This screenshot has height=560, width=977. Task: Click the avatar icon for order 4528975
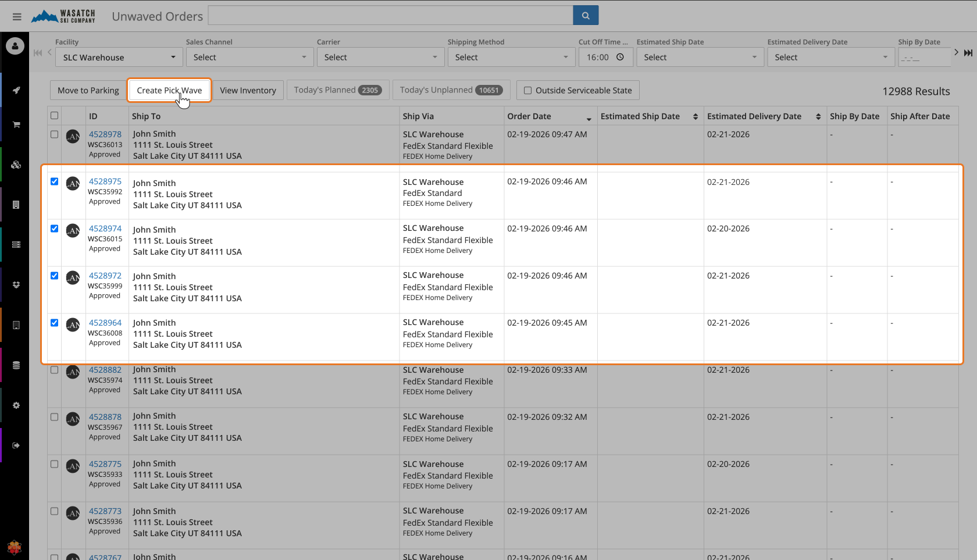[x=73, y=184]
